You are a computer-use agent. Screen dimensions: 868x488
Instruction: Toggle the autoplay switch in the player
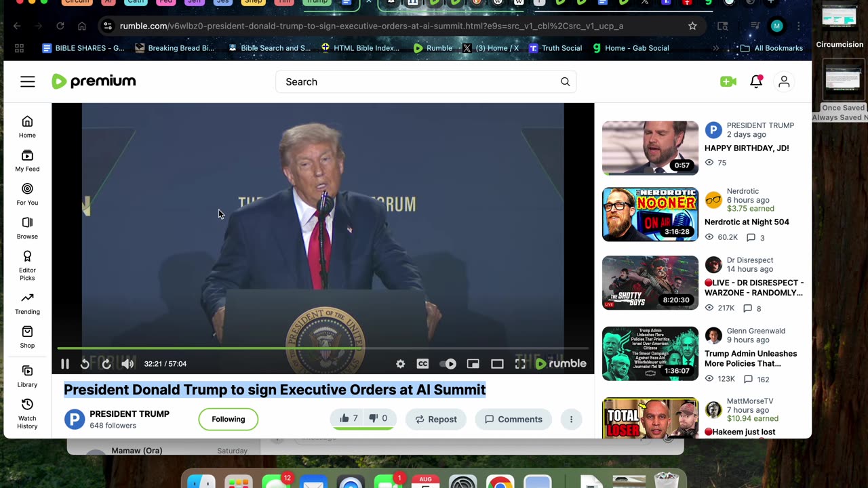tap(448, 364)
